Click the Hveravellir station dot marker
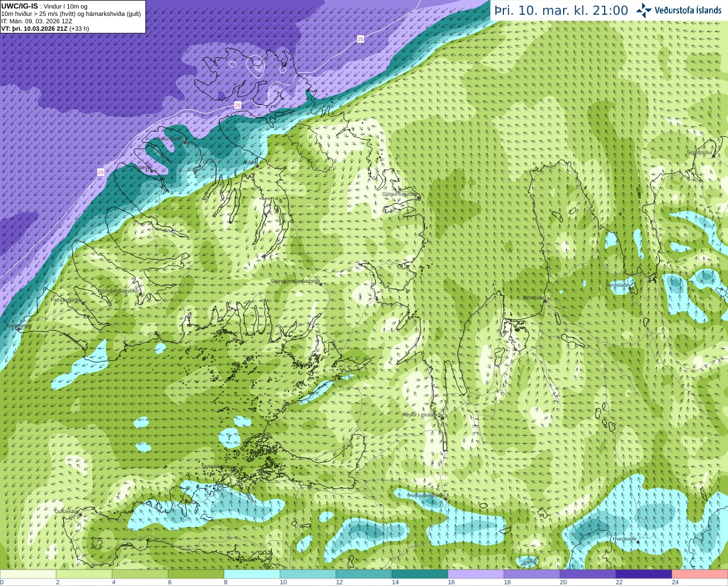 coord(638,542)
